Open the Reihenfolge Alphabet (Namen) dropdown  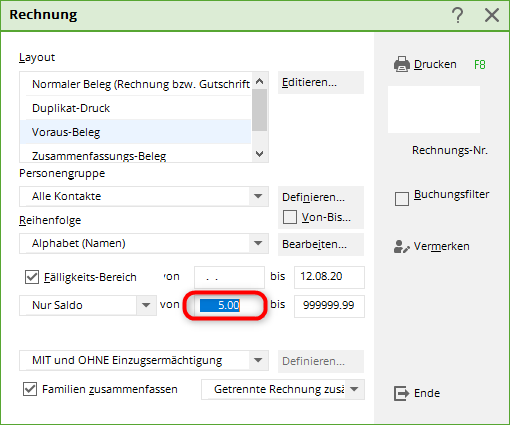(258, 243)
